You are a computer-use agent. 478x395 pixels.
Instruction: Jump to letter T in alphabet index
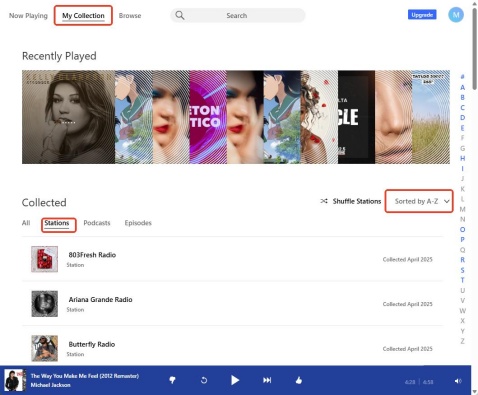tap(462, 280)
